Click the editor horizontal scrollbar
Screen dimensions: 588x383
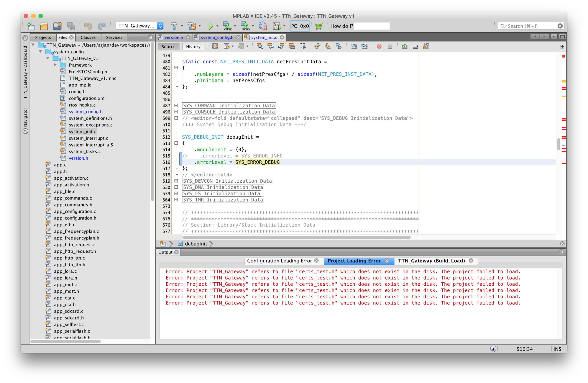(x=296, y=237)
